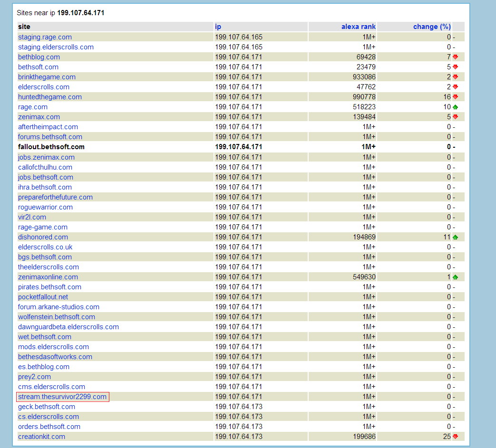Go to huntedthegame.com
The image size is (496, 448).
(x=49, y=97)
